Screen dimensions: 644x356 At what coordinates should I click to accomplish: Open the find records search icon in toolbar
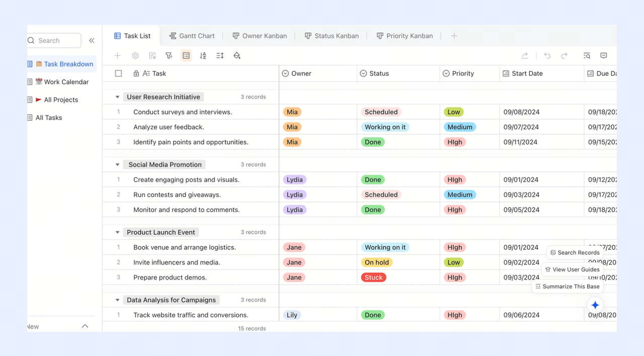(x=587, y=56)
